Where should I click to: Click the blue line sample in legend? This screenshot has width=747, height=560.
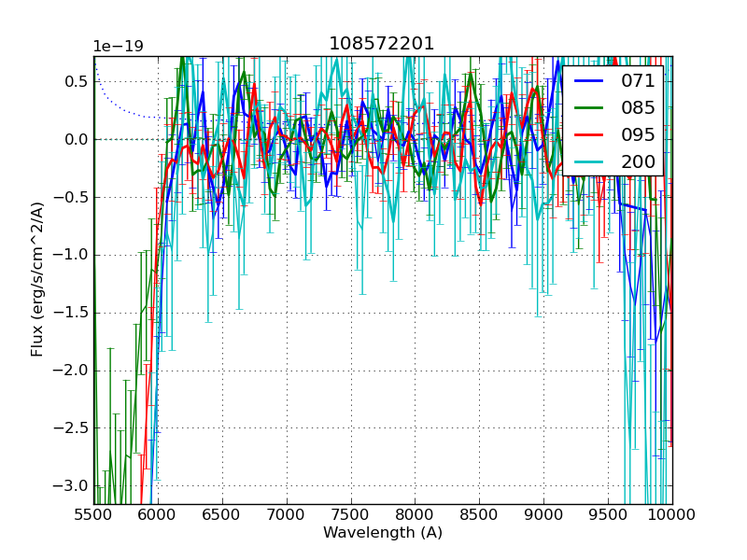click(590, 81)
